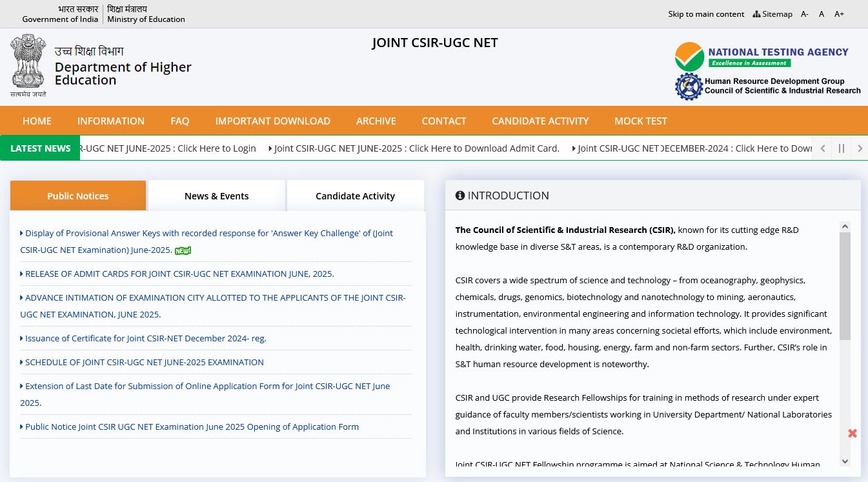Viewport: 868px width, 482px height.
Task: Click Ministry of Education text in top bar
Action: pyautogui.click(x=146, y=19)
